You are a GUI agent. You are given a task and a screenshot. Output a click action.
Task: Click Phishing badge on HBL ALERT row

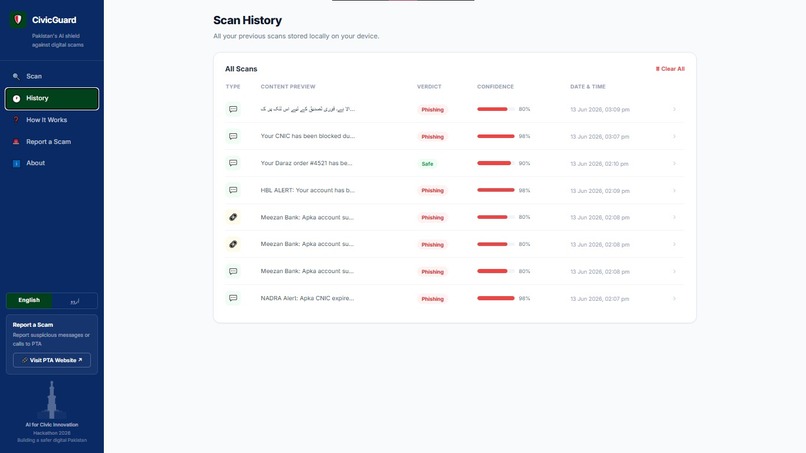(x=432, y=190)
